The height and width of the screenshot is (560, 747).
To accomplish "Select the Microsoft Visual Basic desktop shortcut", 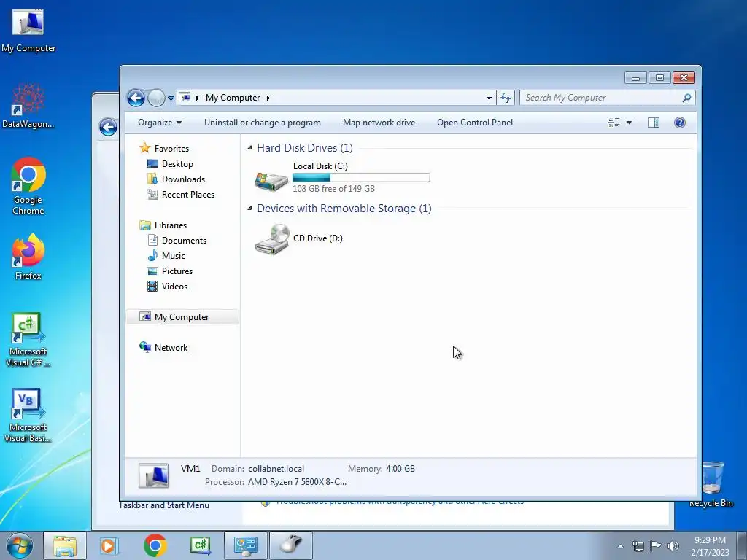I will [28, 416].
